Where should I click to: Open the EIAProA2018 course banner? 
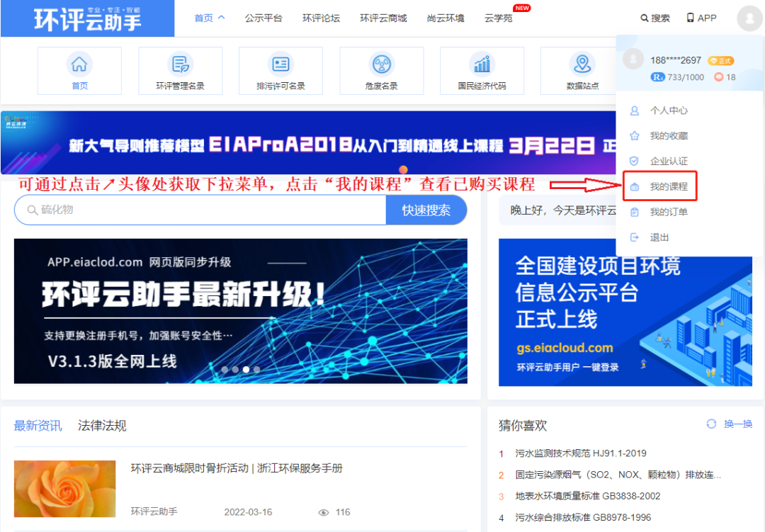308,142
